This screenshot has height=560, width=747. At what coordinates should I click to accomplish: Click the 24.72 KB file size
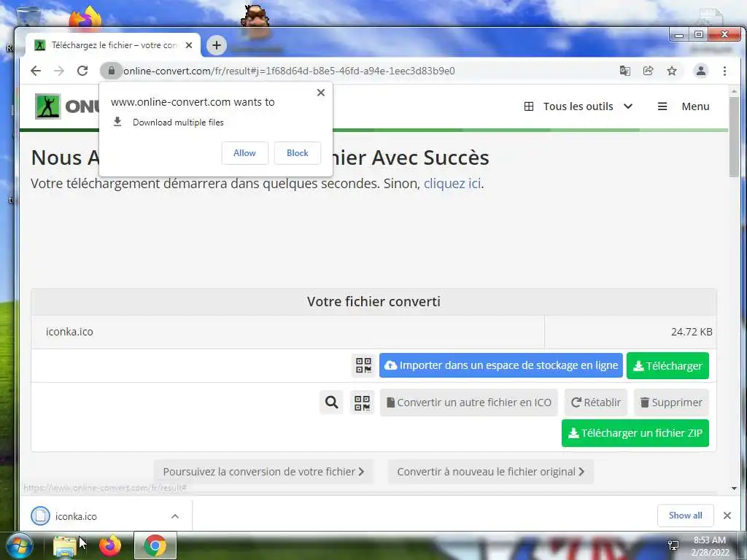692,332
